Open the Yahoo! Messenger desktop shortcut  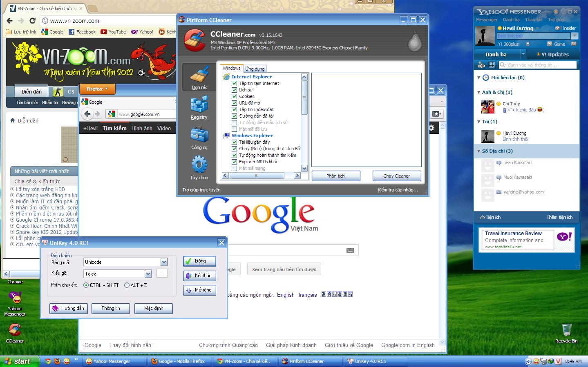point(15,303)
